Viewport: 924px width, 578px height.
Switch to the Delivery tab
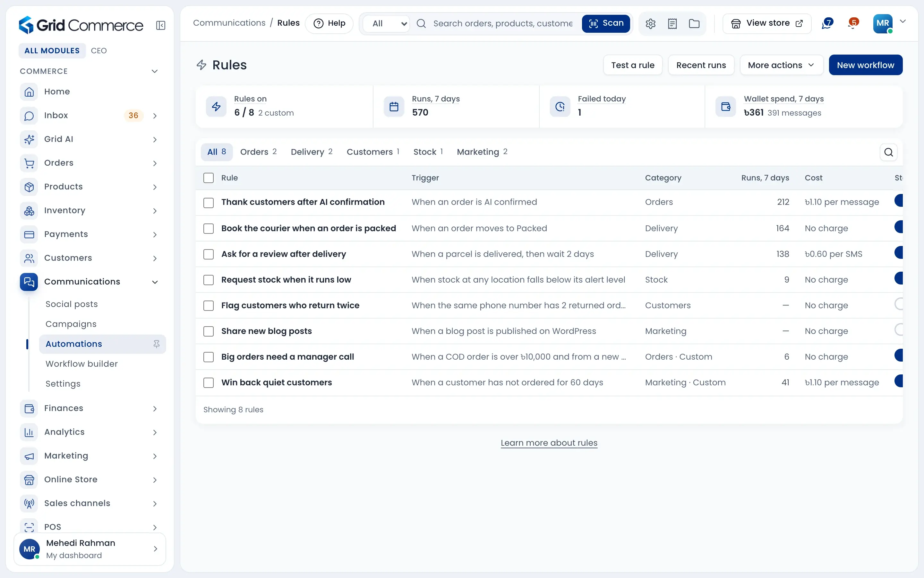pos(311,152)
